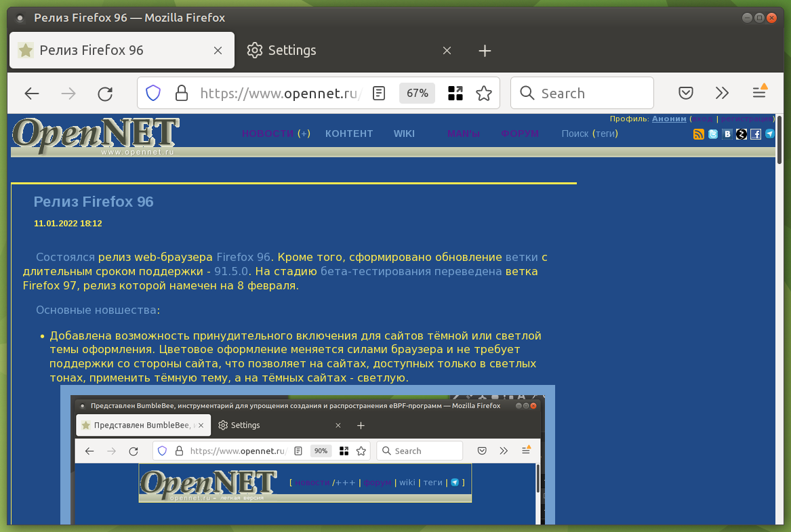Focus the Search input field
Screen dimensions: 791x532
click(x=582, y=94)
